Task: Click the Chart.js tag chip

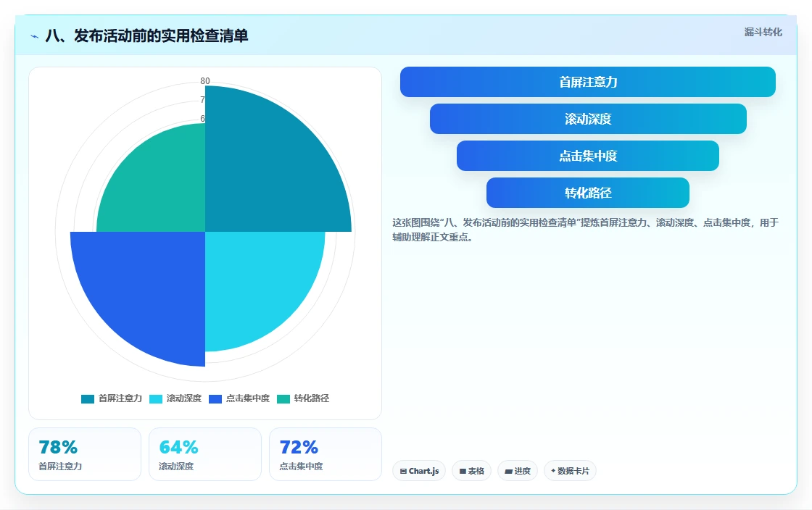Action: 419,471
